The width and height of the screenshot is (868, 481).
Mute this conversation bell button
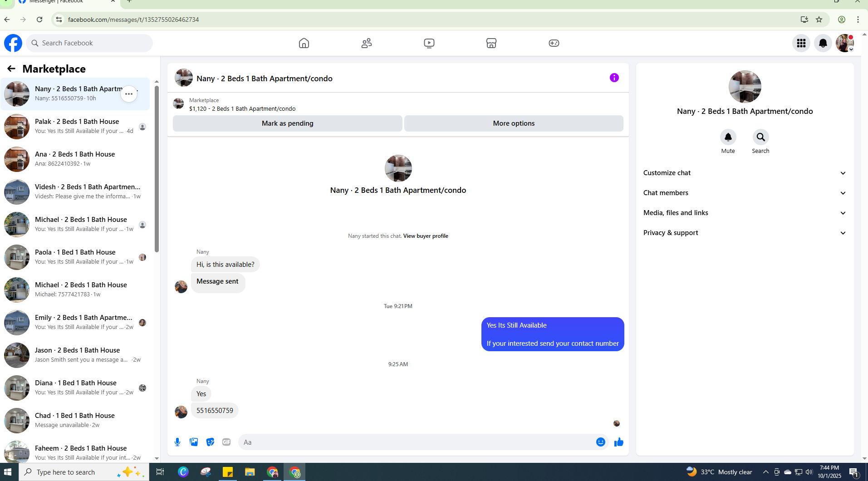[x=728, y=137]
